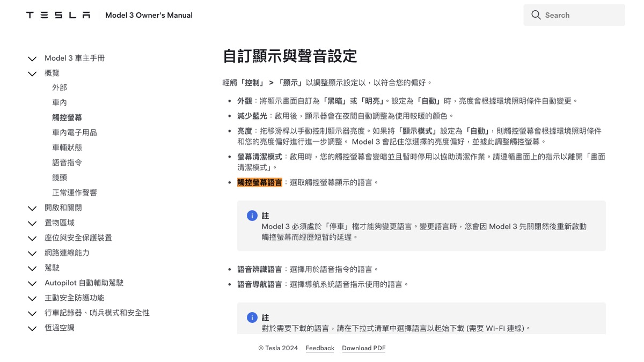Expand the 恆溫空調 section chevron

pyautogui.click(x=32, y=328)
